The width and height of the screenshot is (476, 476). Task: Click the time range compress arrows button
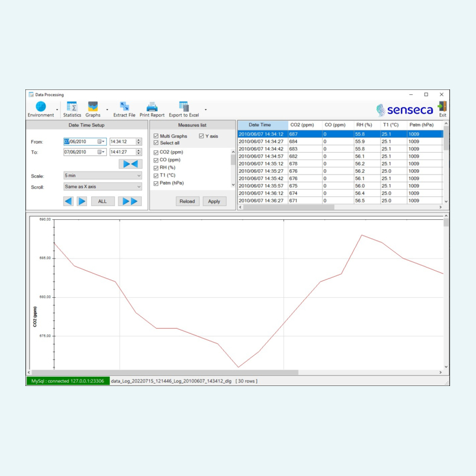(130, 164)
